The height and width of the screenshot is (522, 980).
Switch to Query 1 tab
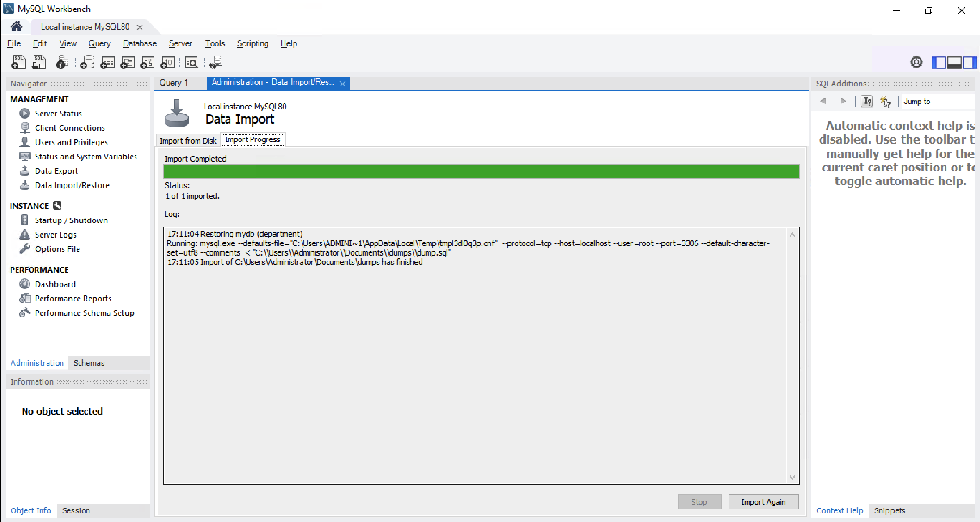click(174, 83)
